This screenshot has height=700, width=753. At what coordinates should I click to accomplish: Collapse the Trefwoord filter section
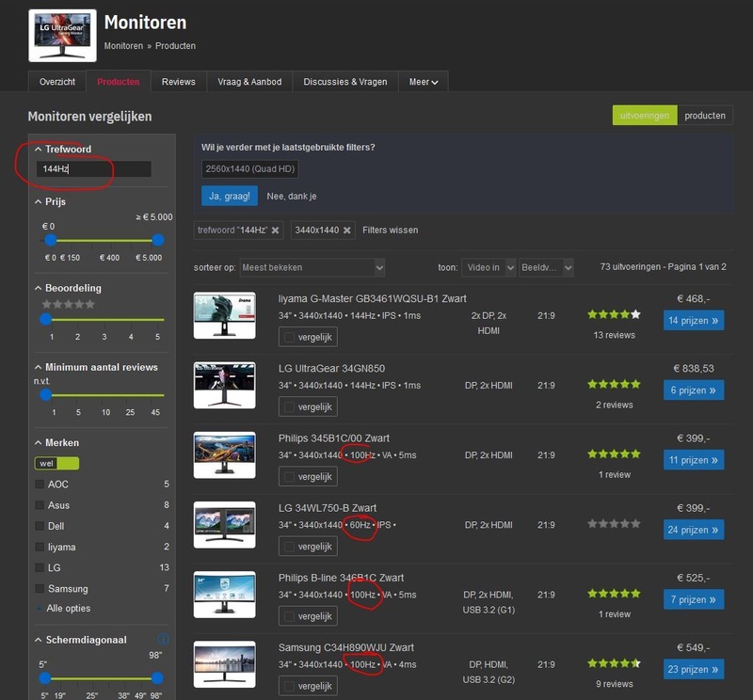[x=38, y=150]
